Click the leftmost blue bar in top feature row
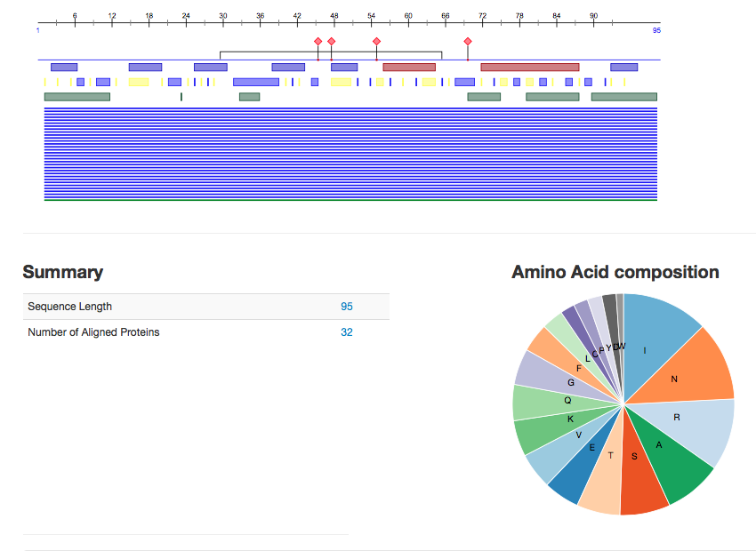This screenshot has width=756, height=551. 64,68
